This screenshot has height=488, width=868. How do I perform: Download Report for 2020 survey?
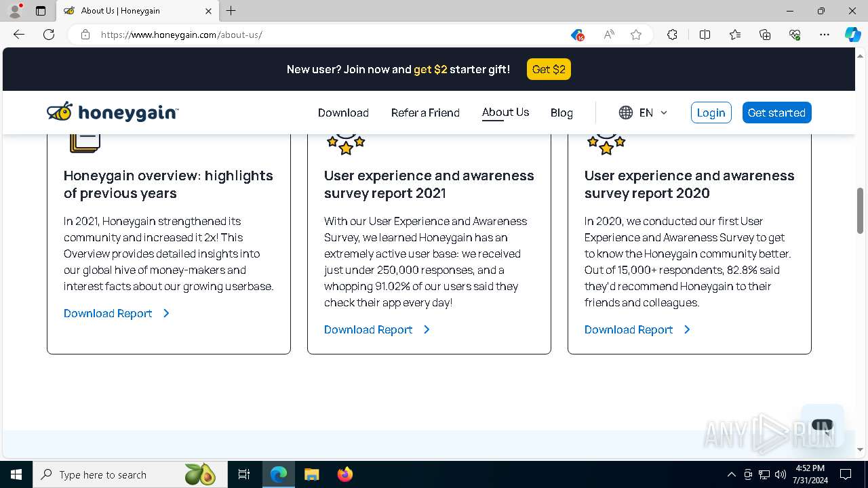pyautogui.click(x=637, y=329)
